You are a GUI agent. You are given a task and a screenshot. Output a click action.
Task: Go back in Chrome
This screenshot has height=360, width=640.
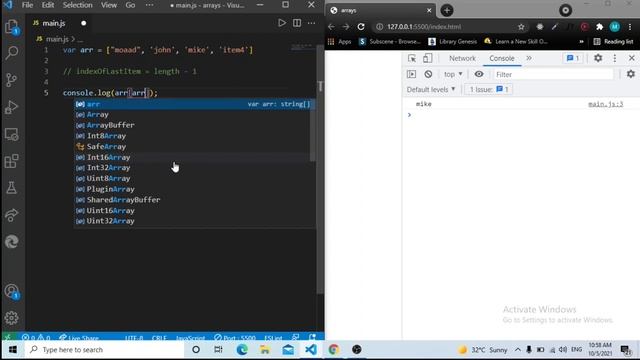coord(331,27)
